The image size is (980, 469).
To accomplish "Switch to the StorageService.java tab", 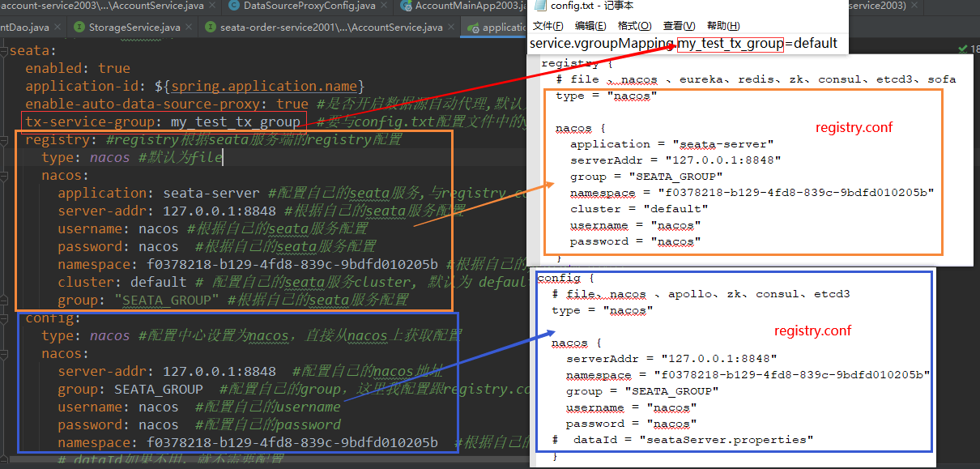I will tap(134, 28).
